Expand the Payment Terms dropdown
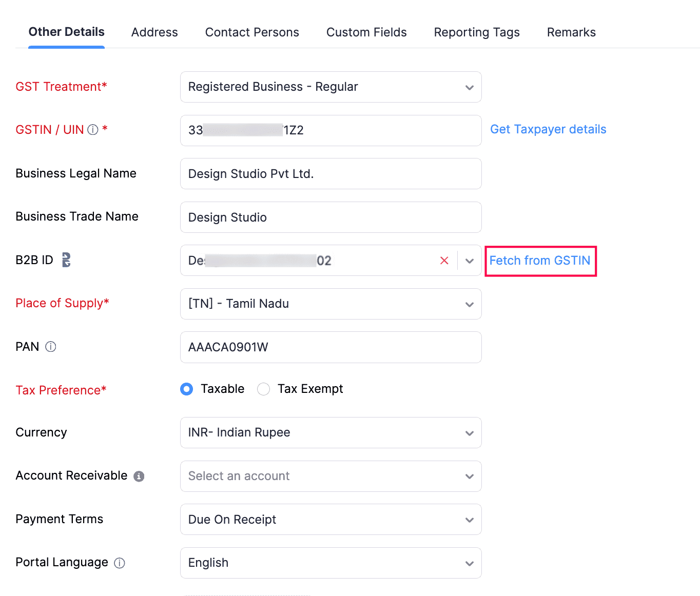 click(330, 520)
